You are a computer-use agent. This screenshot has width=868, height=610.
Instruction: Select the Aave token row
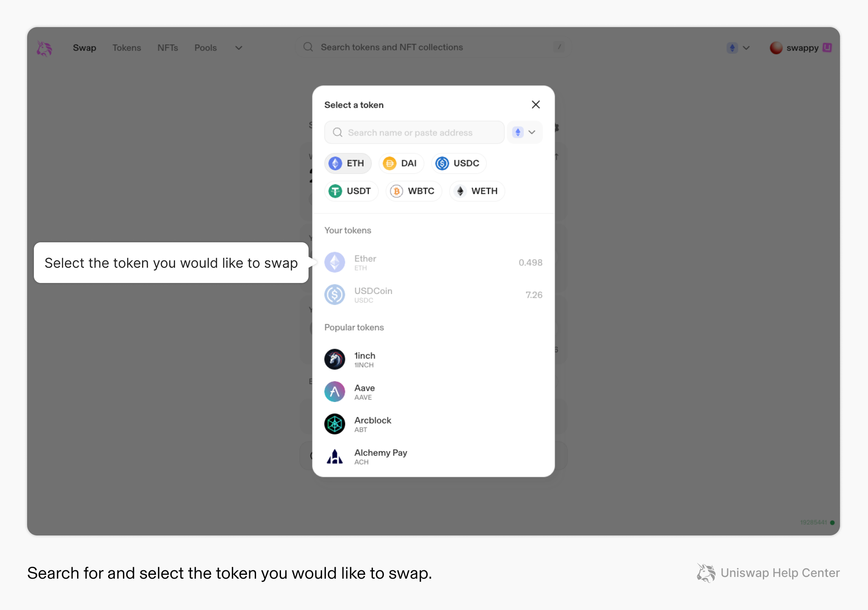(x=433, y=392)
